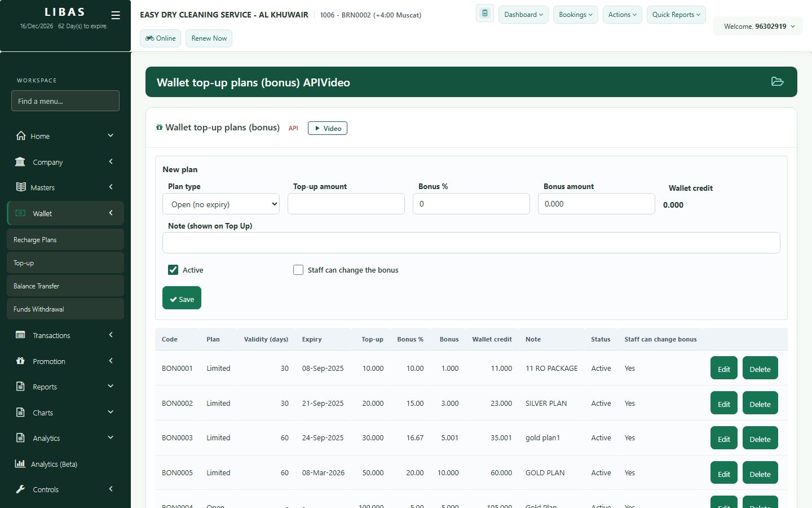Screen dimensions: 812x508
Task: Open the Top-up submenu item
Action: point(65,262)
